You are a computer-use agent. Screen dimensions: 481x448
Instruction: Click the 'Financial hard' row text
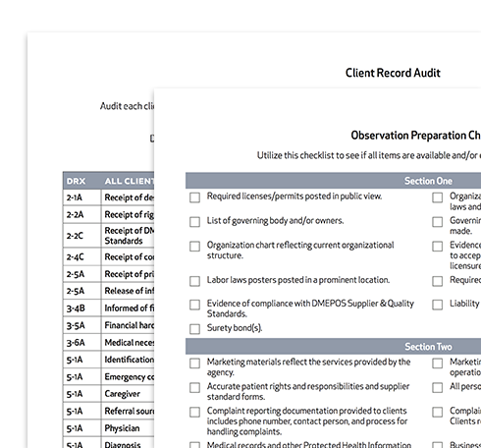click(130, 325)
